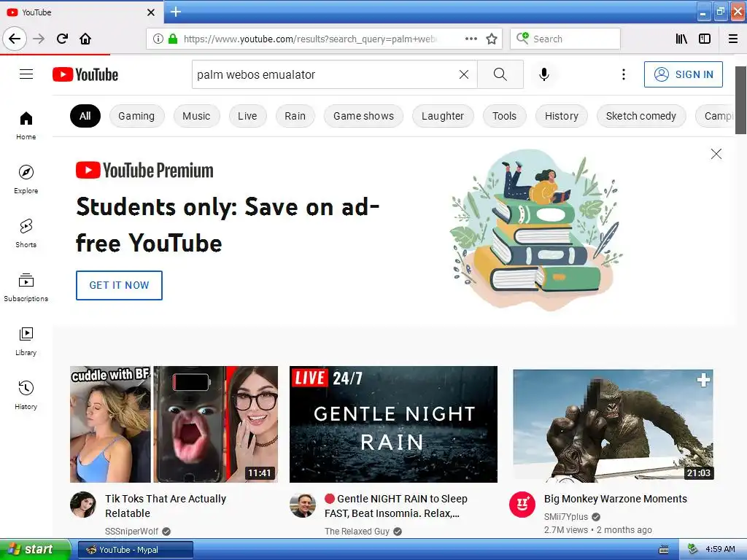
Task: Open Big Monkey Warzone Moments title link
Action: pyautogui.click(x=616, y=499)
